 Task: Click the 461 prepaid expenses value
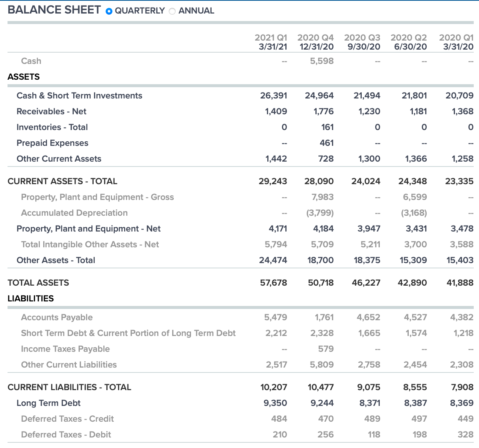[x=326, y=143]
